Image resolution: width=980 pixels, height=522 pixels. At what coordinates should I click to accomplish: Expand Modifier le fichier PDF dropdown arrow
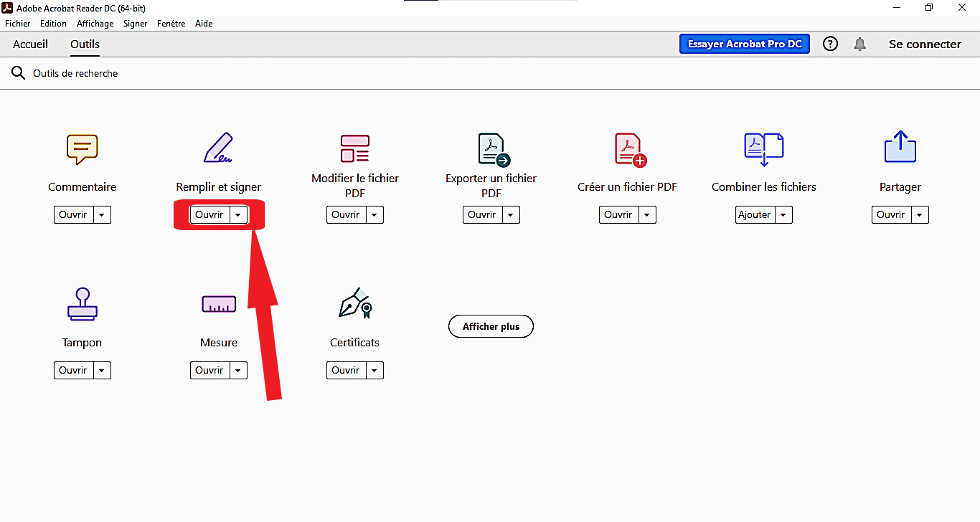374,214
